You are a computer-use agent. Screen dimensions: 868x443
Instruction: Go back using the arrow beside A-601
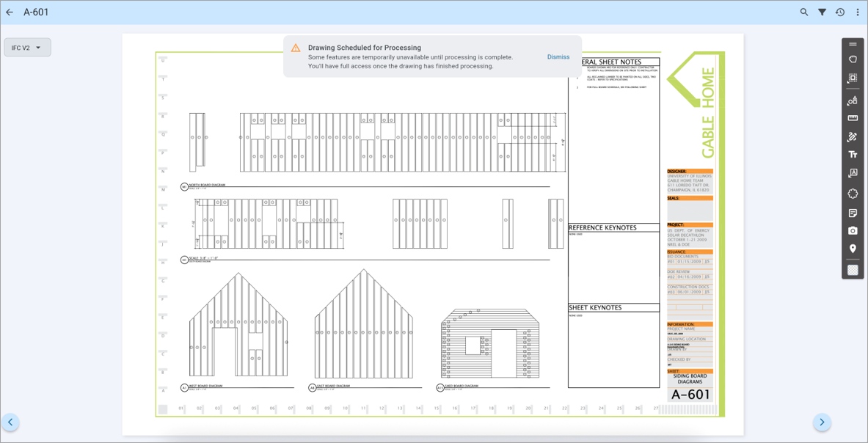pos(10,12)
